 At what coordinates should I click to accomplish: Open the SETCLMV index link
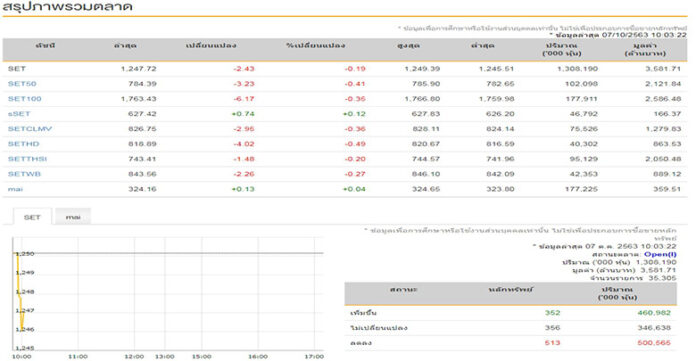click(x=30, y=129)
